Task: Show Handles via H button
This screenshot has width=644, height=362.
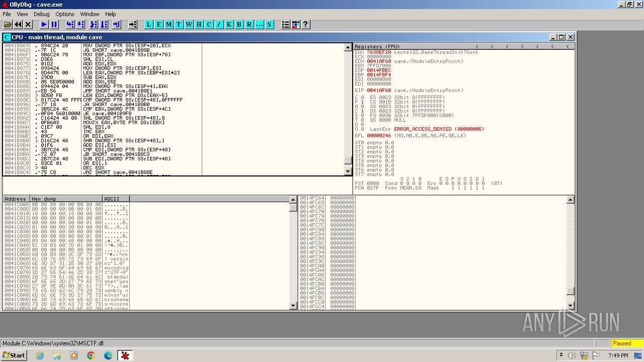Action: (199, 24)
